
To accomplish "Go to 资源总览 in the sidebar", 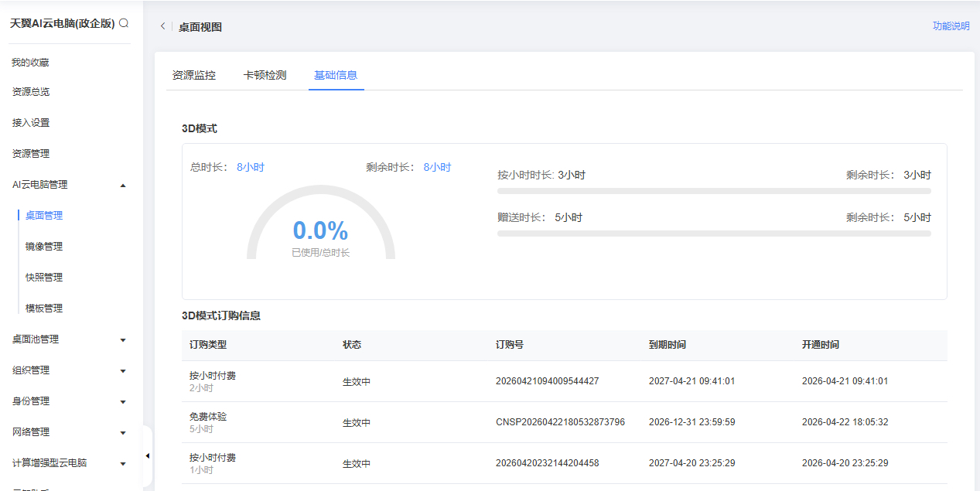I will 30,92.
